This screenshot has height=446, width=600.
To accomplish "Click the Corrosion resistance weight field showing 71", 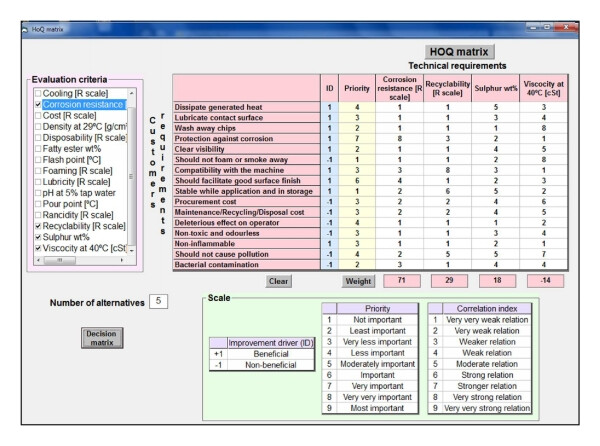I will (402, 281).
